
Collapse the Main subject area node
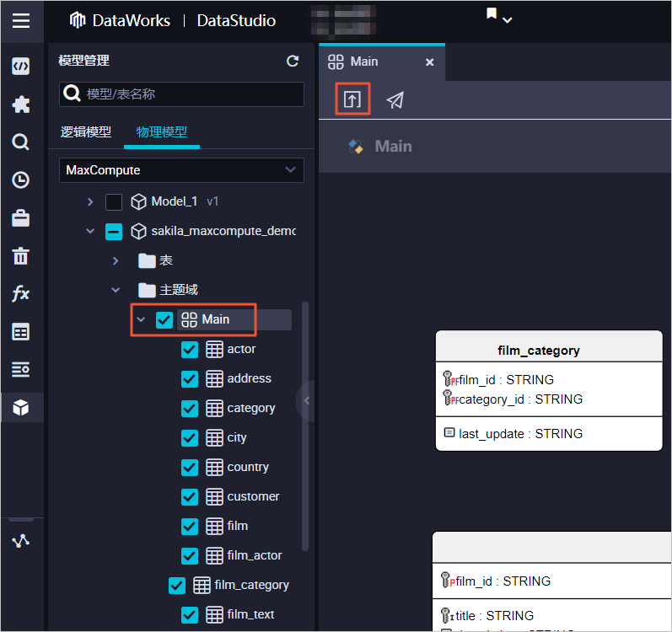point(141,319)
